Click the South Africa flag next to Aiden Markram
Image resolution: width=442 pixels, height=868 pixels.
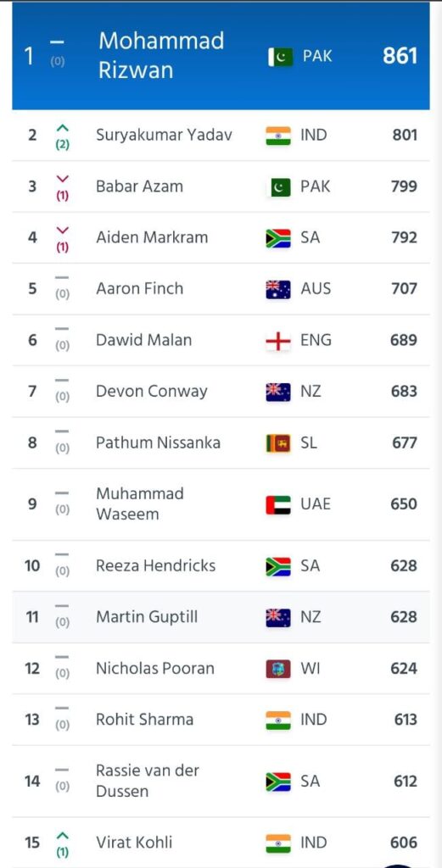pyautogui.click(x=278, y=238)
